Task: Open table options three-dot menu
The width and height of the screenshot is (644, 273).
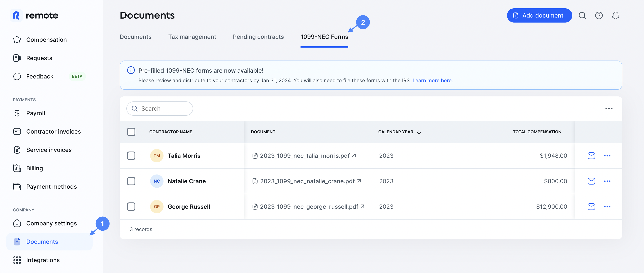Action: tap(609, 109)
